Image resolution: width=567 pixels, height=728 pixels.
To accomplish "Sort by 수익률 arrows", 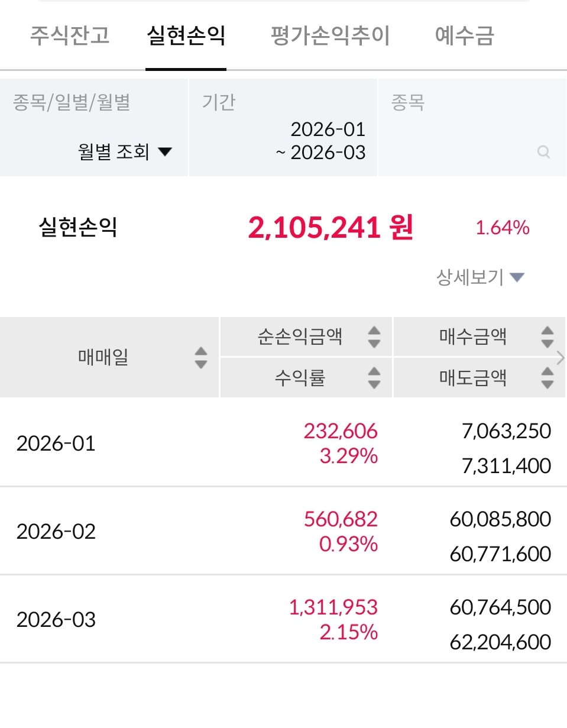I will [x=374, y=377].
